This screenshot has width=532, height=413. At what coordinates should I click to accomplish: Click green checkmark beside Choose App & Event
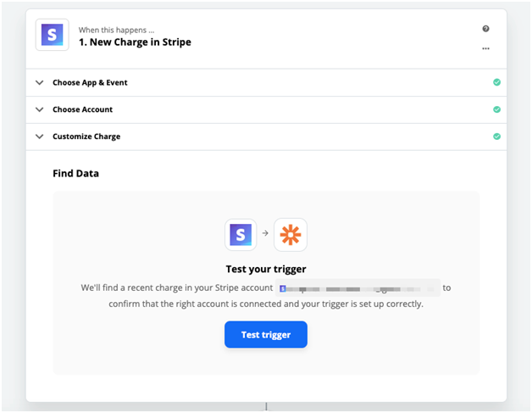(496, 82)
